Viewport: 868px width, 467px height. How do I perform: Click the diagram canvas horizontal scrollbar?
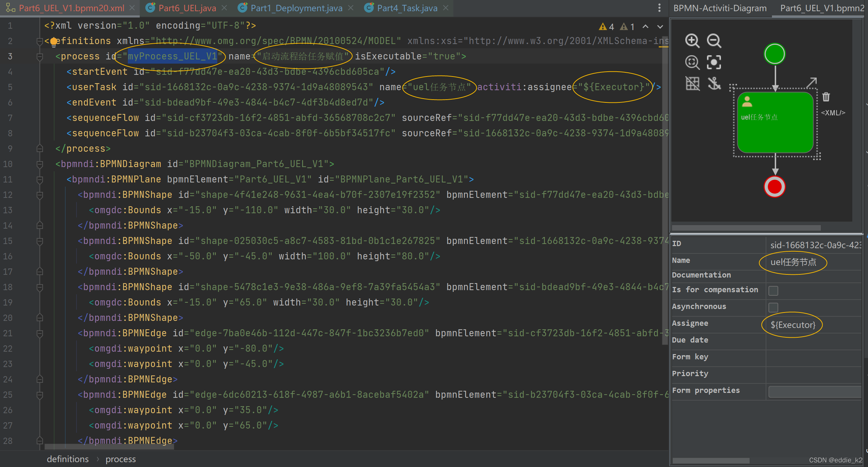[746, 228]
